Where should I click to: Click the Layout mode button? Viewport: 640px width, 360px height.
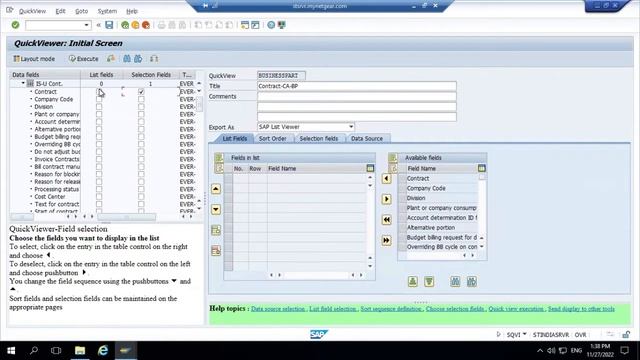34,59
